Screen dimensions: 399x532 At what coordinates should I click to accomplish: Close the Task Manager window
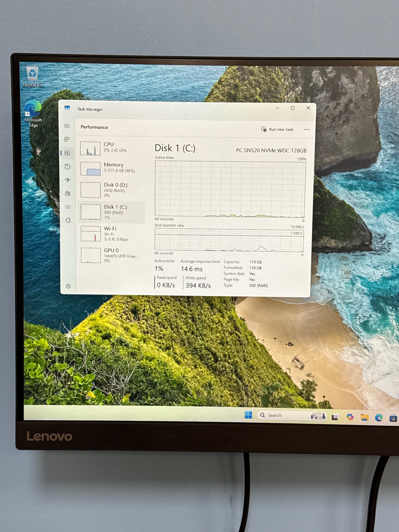click(x=308, y=108)
